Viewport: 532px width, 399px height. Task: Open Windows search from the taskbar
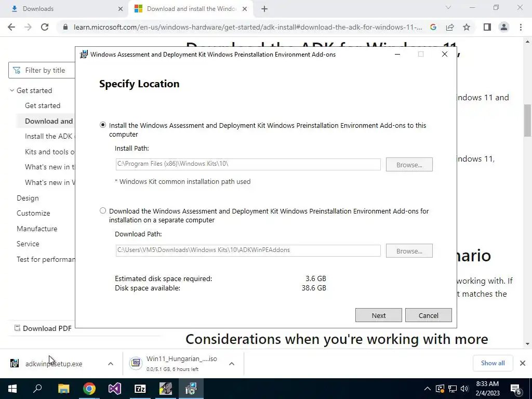coord(37,389)
